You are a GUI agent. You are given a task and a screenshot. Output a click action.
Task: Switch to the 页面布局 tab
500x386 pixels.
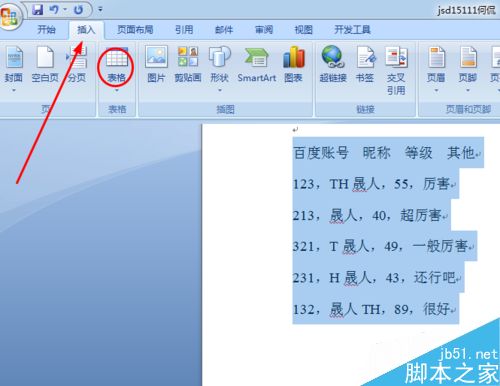coord(135,30)
